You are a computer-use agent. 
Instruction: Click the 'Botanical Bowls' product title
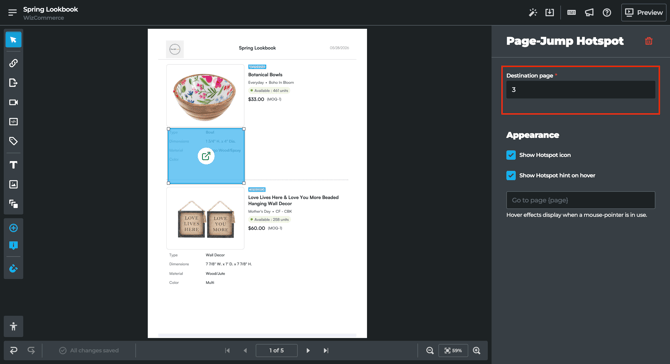coord(265,75)
